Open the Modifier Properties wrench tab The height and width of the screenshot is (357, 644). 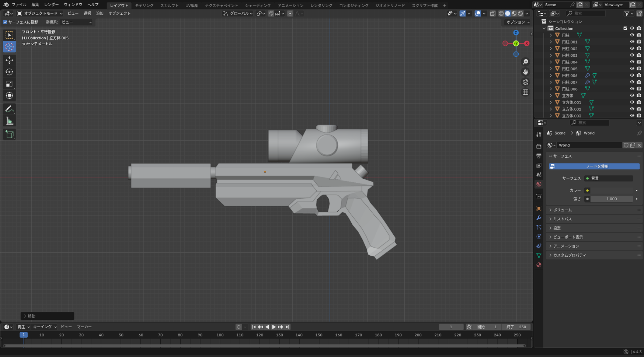539,218
